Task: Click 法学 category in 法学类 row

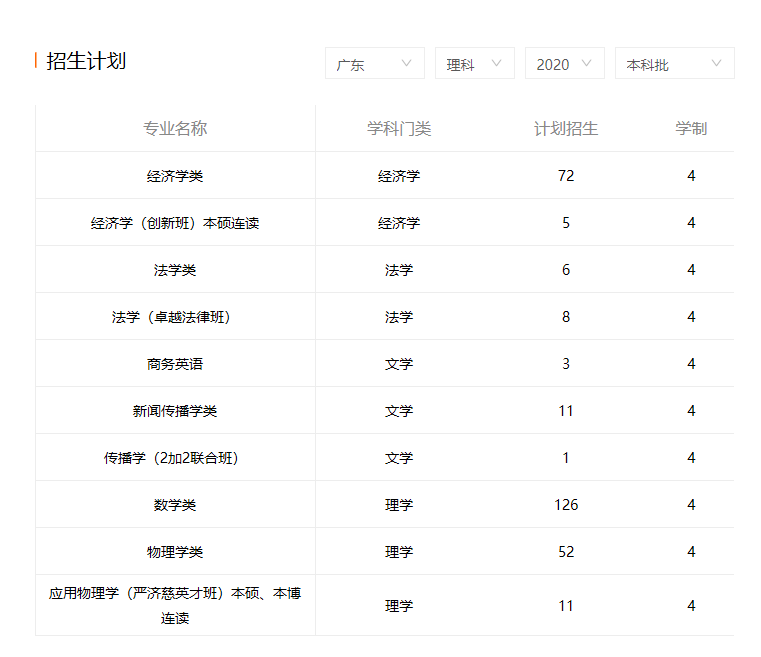Action: [x=399, y=270]
